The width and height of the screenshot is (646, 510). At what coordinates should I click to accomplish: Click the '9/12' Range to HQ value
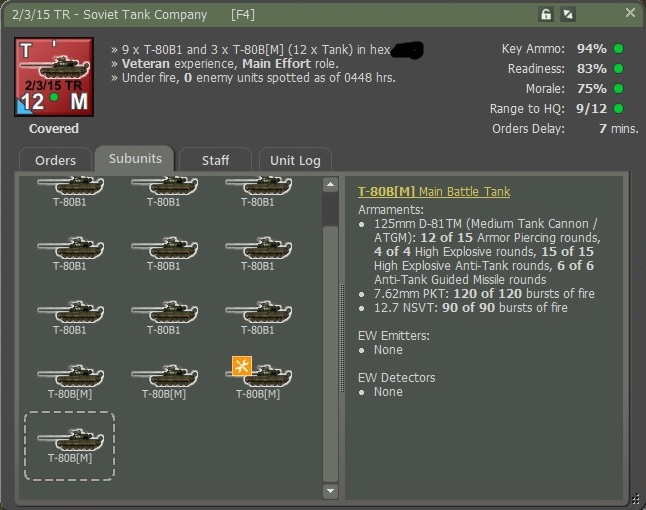tap(591, 108)
